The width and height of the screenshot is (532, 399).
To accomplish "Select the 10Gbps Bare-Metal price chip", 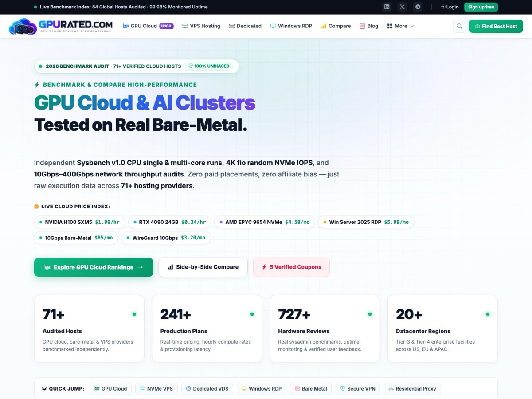I will [76, 238].
